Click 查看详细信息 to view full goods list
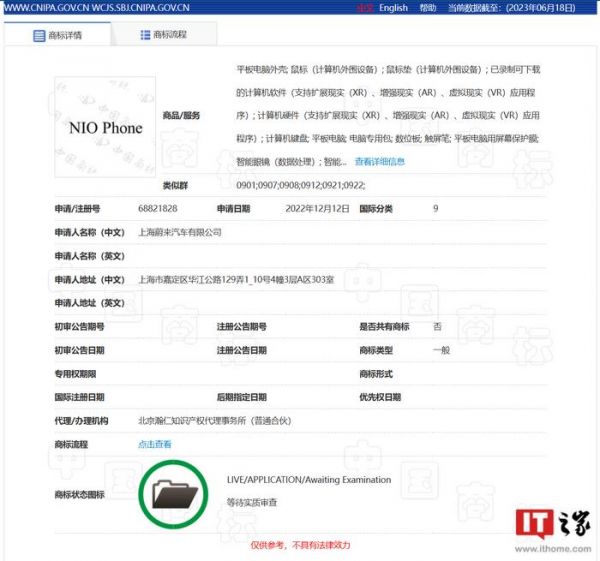This screenshot has height=561, width=600. click(379, 162)
